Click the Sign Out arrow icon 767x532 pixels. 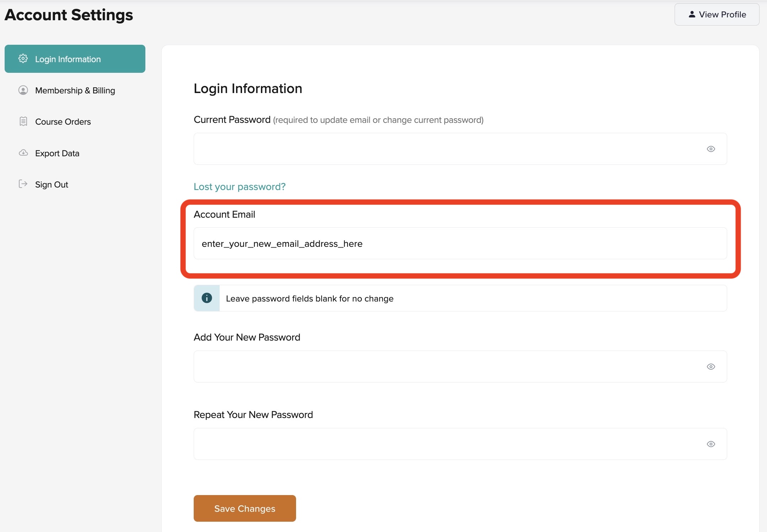[23, 184]
